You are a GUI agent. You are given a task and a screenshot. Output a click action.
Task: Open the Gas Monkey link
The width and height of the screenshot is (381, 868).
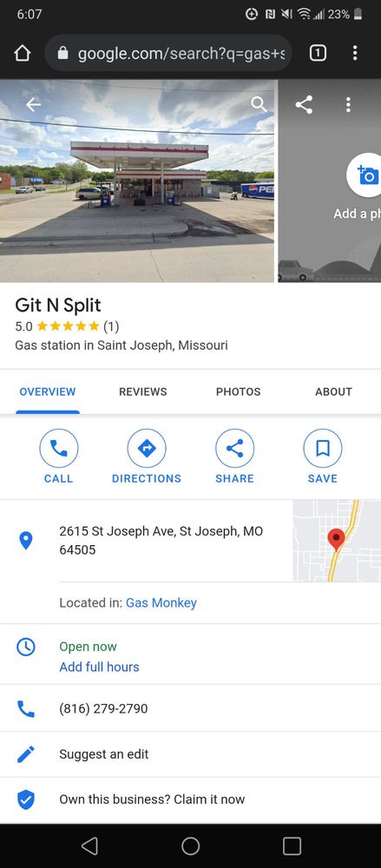coord(161,603)
